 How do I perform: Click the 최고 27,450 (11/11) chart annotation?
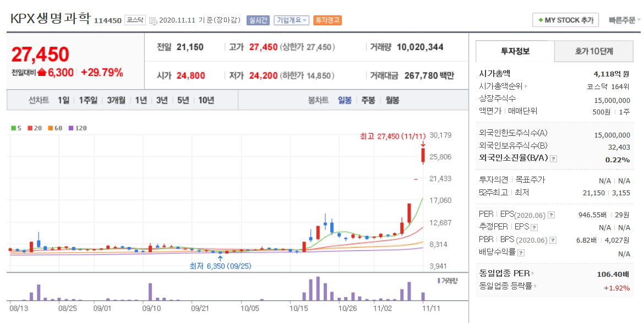[x=392, y=136]
